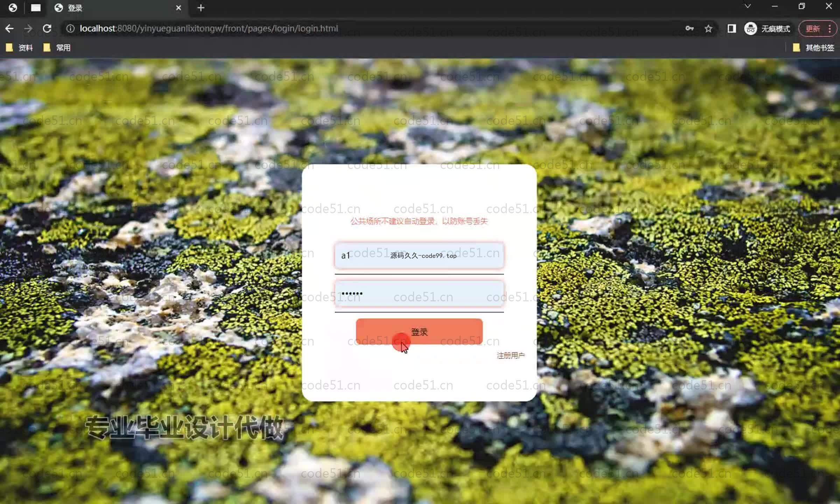Image resolution: width=840 pixels, height=504 pixels.
Task: Click the globe icon at top-left of title bar
Action: (13, 8)
